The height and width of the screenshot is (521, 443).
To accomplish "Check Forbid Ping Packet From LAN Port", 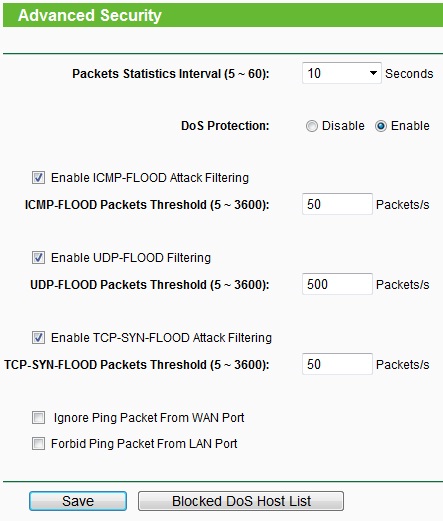I will coord(38,444).
